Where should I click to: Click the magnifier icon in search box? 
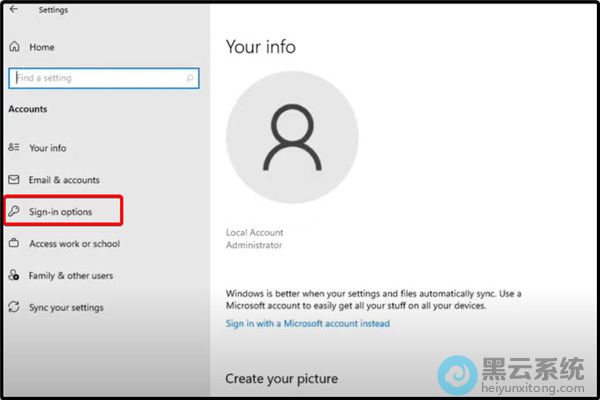pyautogui.click(x=190, y=78)
